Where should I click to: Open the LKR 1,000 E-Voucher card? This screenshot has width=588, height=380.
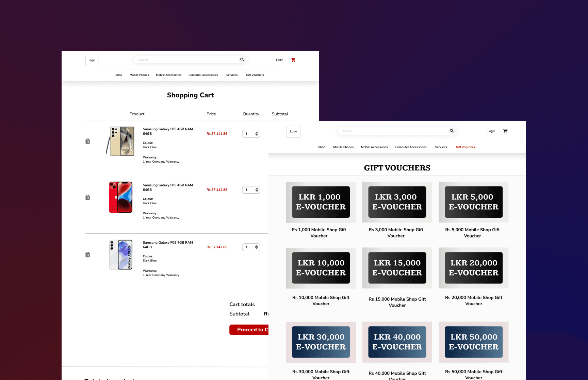[x=321, y=202]
